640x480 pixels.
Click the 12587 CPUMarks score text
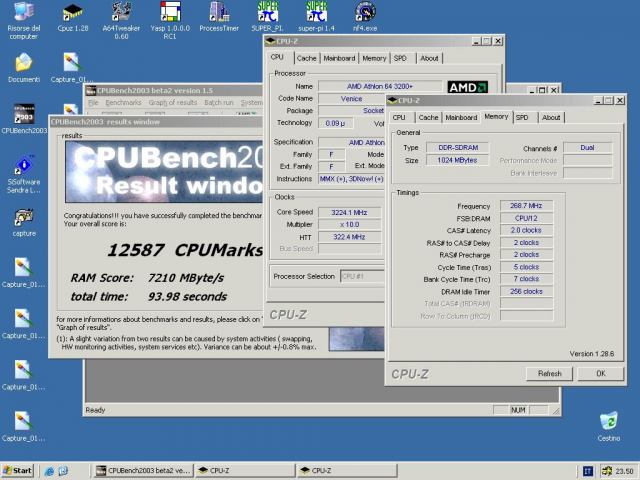pyautogui.click(x=185, y=250)
